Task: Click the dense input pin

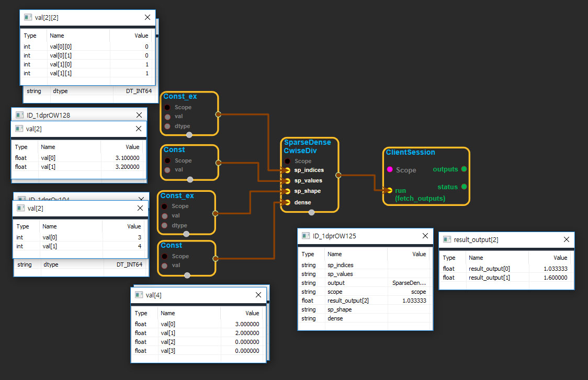Action: pos(287,202)
